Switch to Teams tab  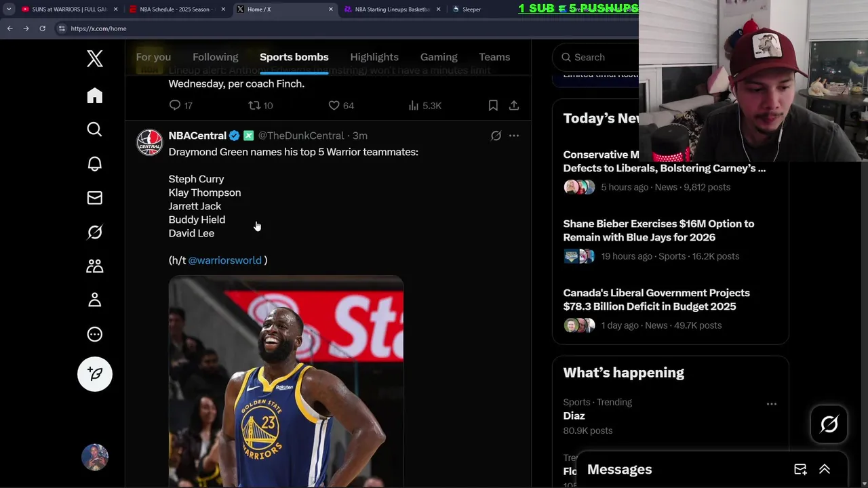(x=494, y=57)
